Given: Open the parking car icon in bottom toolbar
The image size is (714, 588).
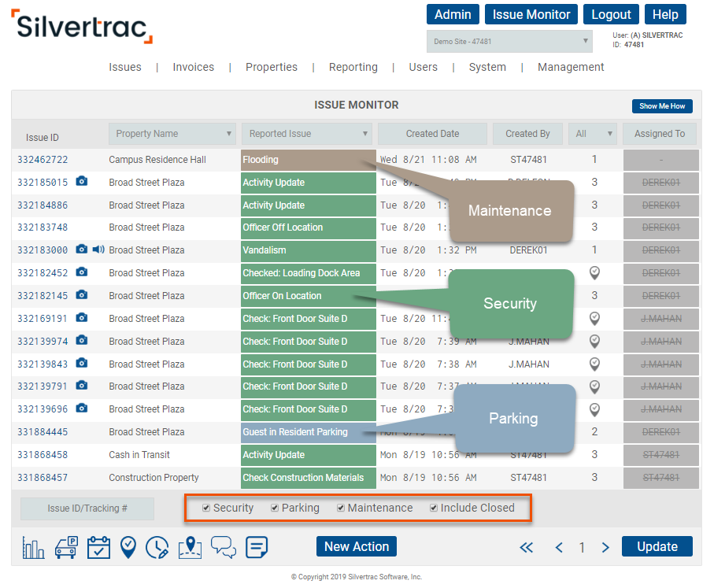Looking at the screenshot, I should coord(66,547).
